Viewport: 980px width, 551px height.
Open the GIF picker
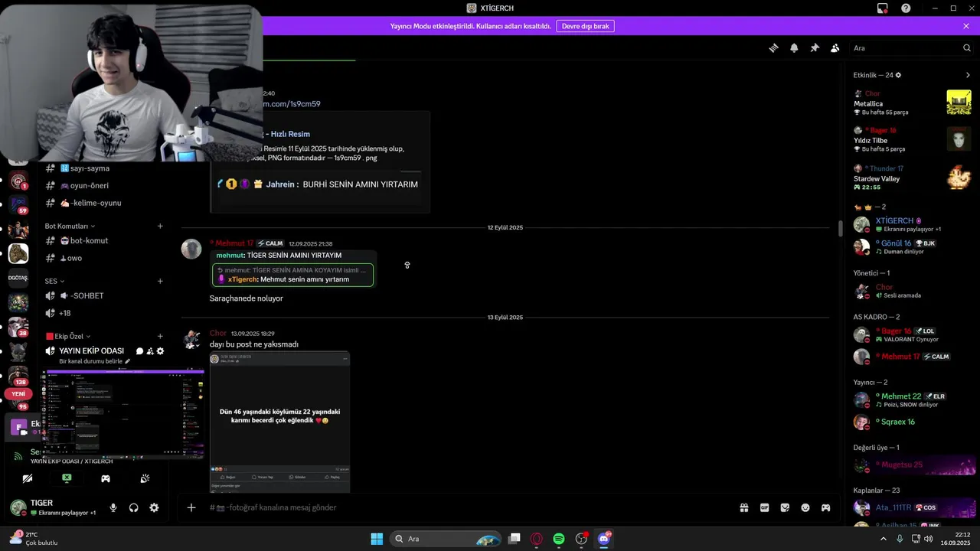[x=764, y=507]
